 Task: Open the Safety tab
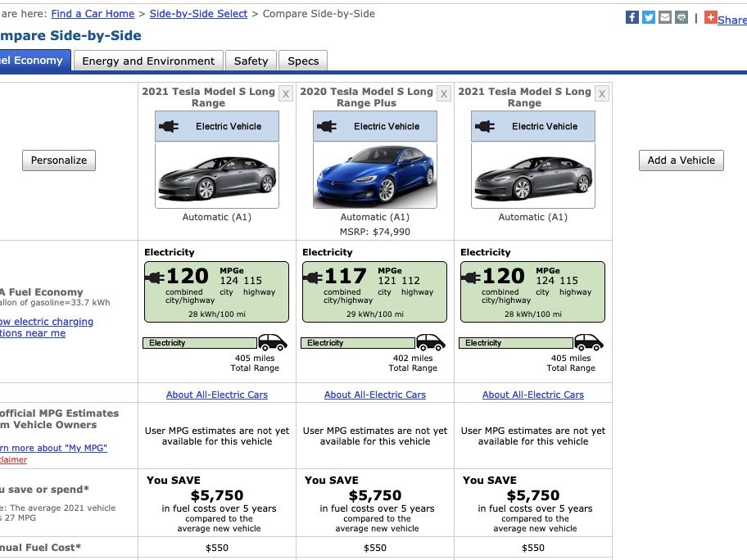[251, 61]
